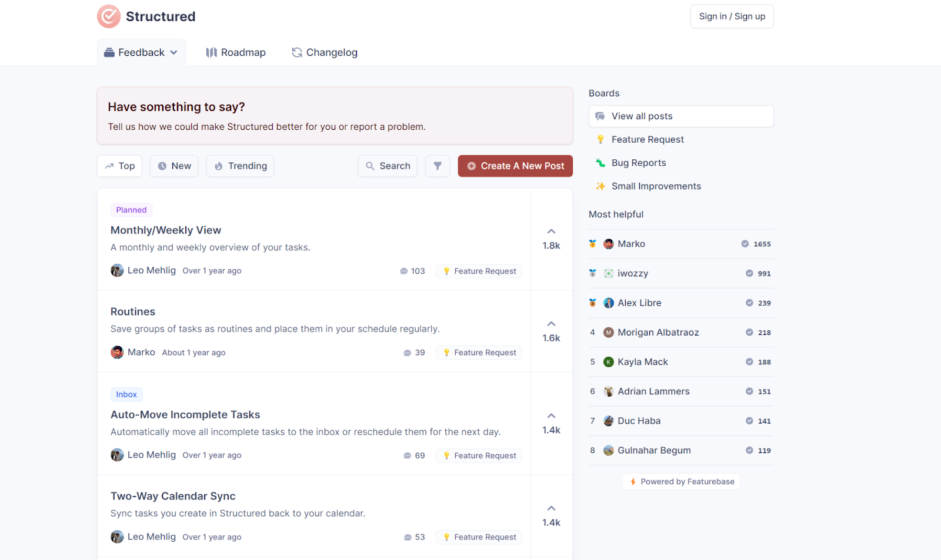Click Marko's 1655 score checkmark icon
941x560 pixels.
[745, 244]
